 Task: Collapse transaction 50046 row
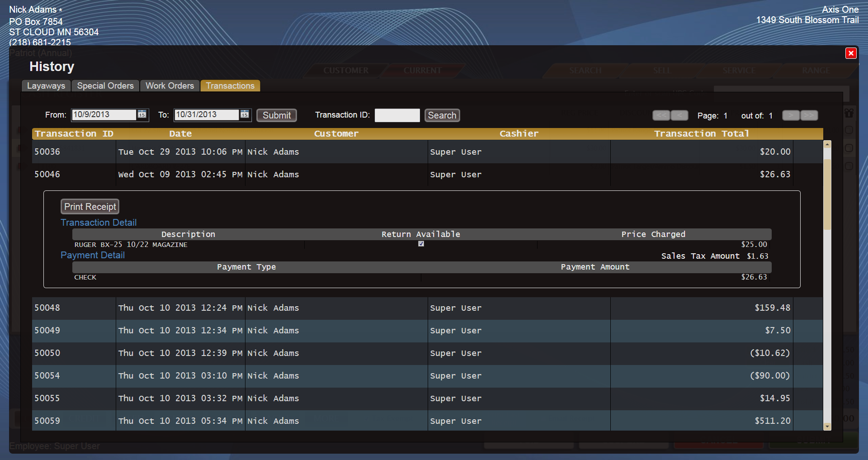tap(427, 175)
